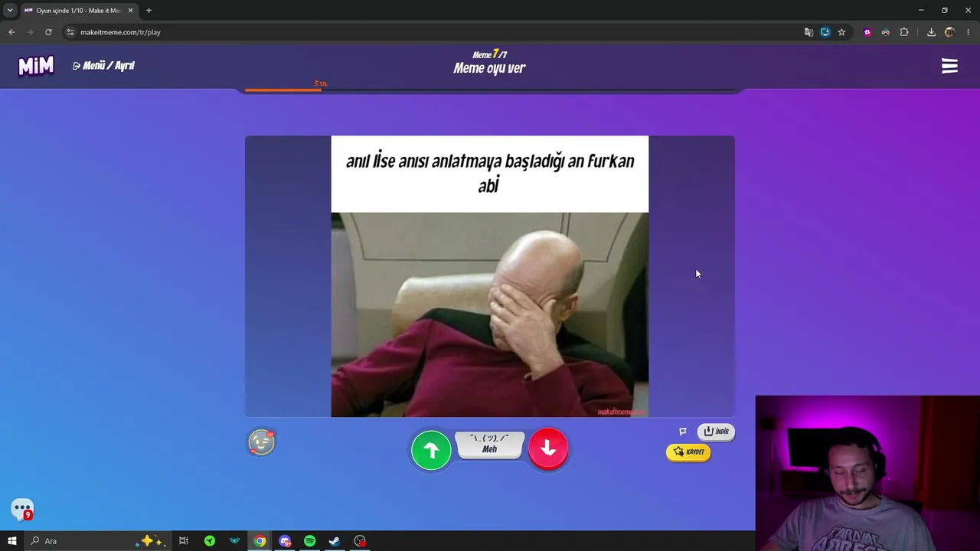Image resolution: width=980 pixels, height=551 pixels.
Task: Open the hamburger menu
Action: coord(949,67)
